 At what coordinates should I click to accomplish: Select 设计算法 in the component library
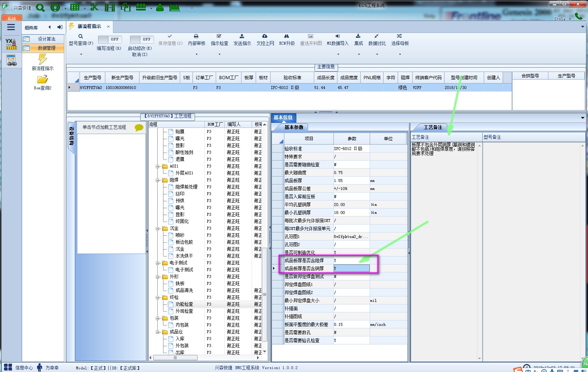pyautogui.click(x=43, y=39)
